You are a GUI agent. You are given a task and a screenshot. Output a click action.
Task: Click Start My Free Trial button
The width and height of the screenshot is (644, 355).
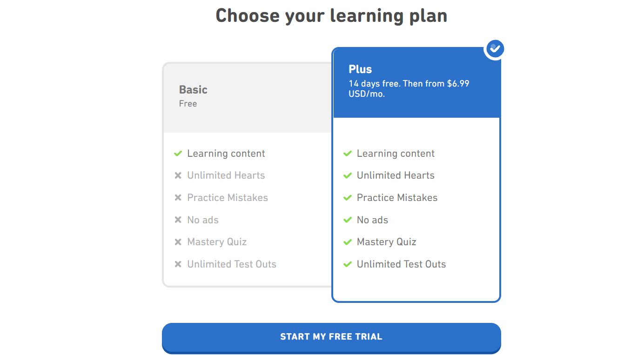point(331,337)
